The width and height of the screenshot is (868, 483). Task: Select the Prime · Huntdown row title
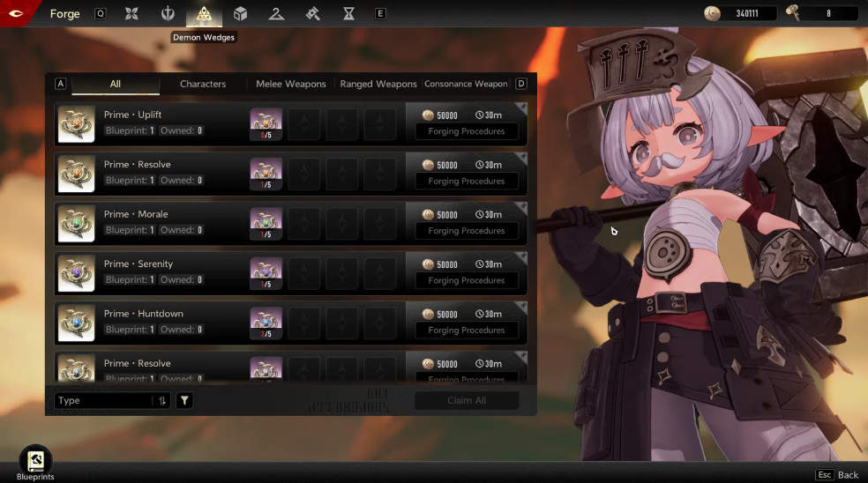pyautogui.click(x=144, y=314)
